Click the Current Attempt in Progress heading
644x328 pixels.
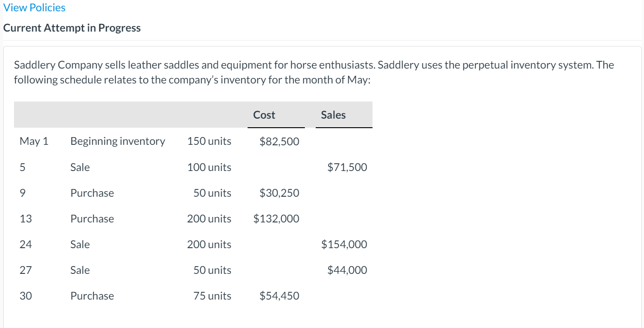click(x=72, y=28)
